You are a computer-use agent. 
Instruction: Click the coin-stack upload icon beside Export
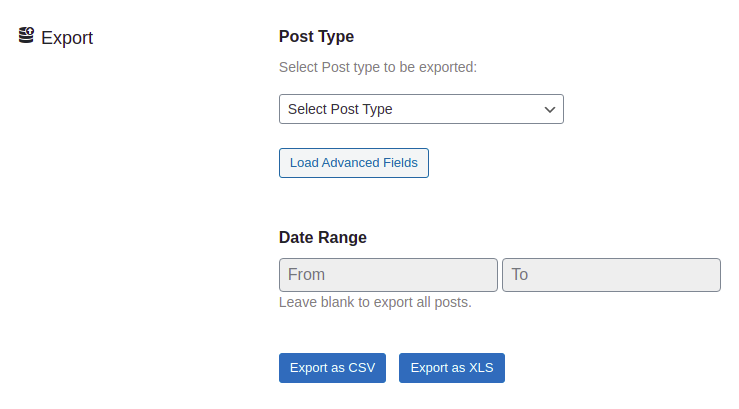coord(26,35)
